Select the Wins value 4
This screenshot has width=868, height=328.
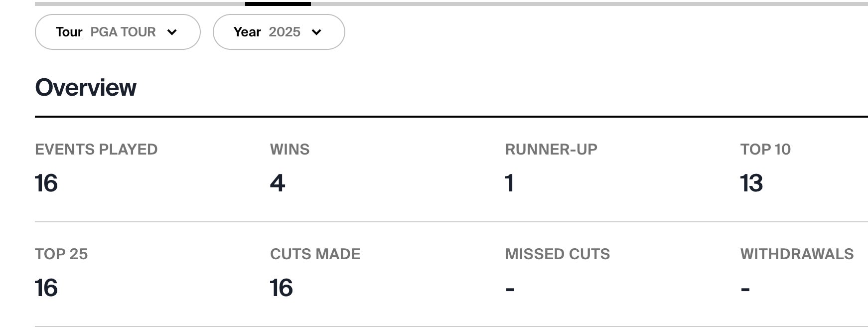[x=278, y=183]
